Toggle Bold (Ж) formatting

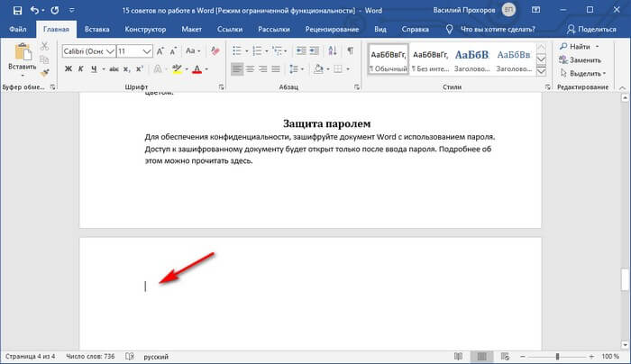69,69
